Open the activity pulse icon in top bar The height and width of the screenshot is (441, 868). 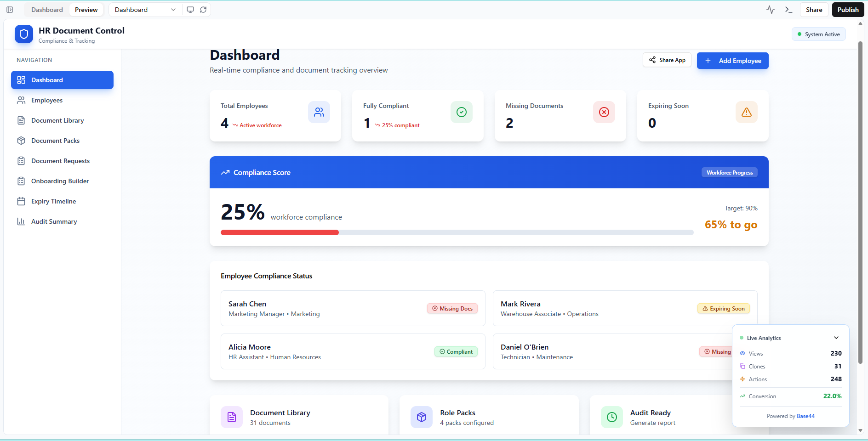pos(771,10)
